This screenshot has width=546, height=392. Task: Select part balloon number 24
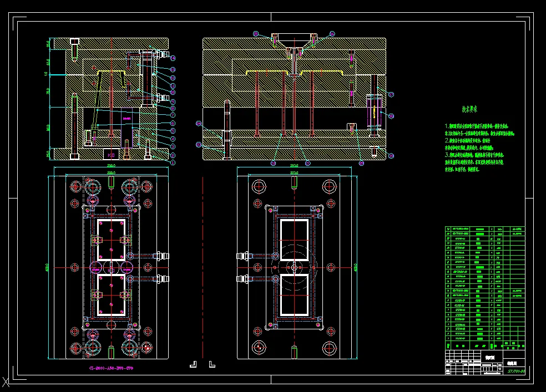(x=199, y=124)
